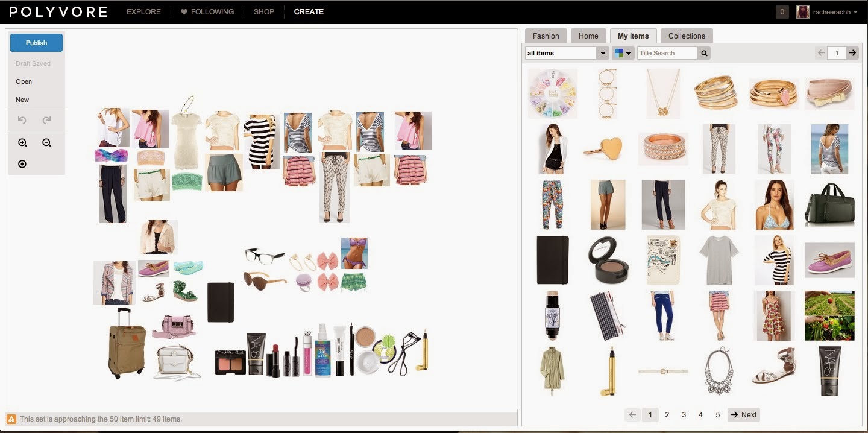The width and height of the screenshot is (868, 433).
Task: Select the nail art wheel item
Action: [x=553, y=93]
